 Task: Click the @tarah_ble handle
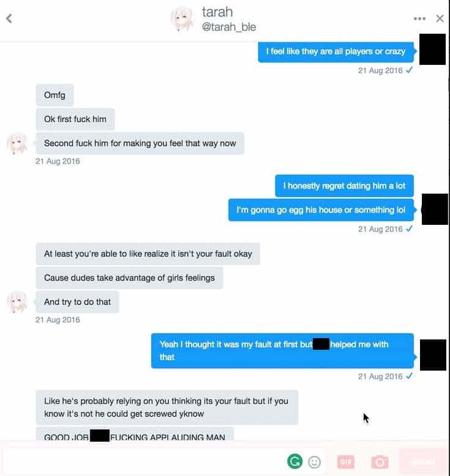point(229,27)
